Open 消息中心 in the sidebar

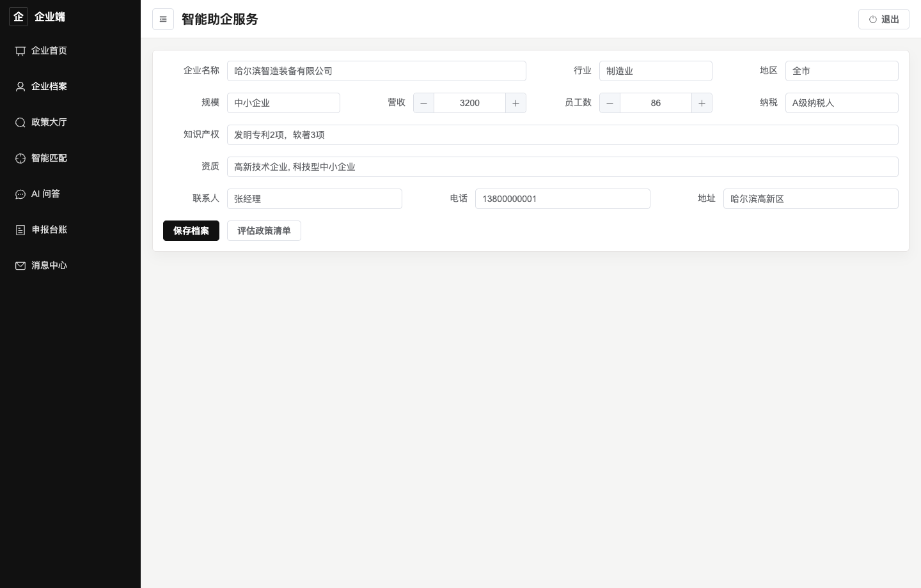click(70, 265)
